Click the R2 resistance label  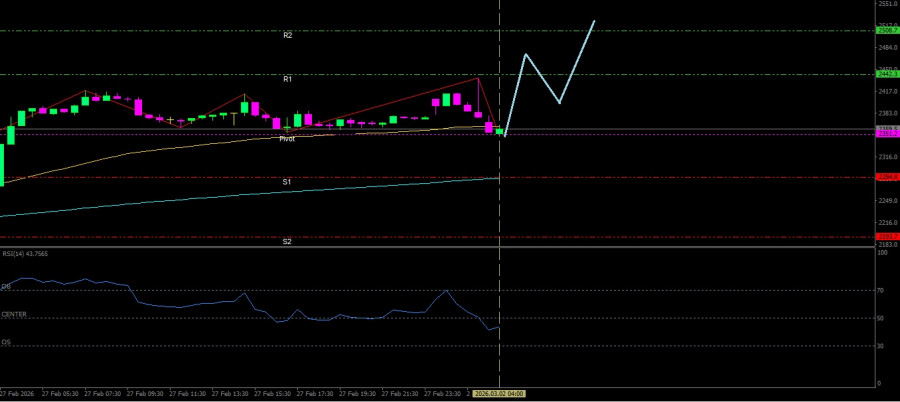coord(287,35)
